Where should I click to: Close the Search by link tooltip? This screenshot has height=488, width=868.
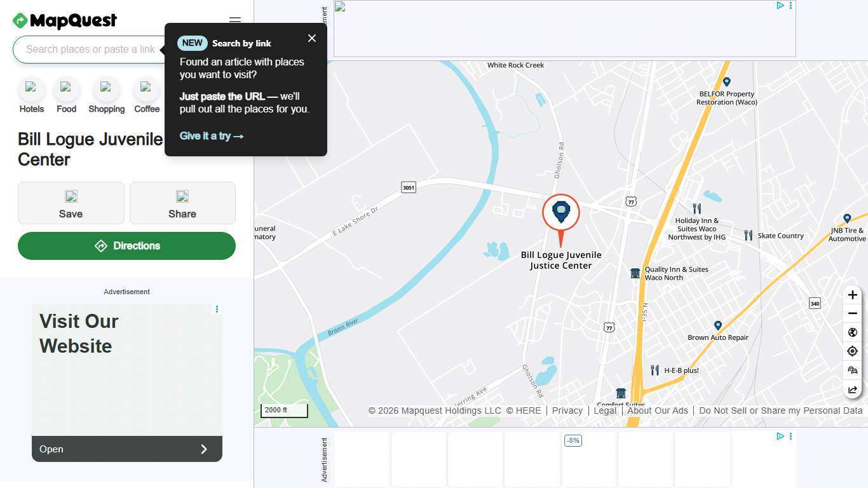click(312, 38)
